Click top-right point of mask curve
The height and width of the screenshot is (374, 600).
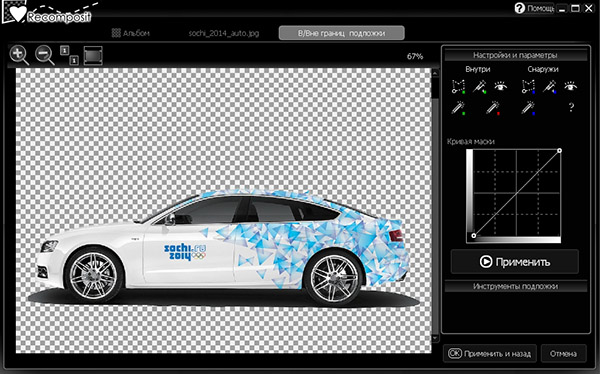point(559,151)
